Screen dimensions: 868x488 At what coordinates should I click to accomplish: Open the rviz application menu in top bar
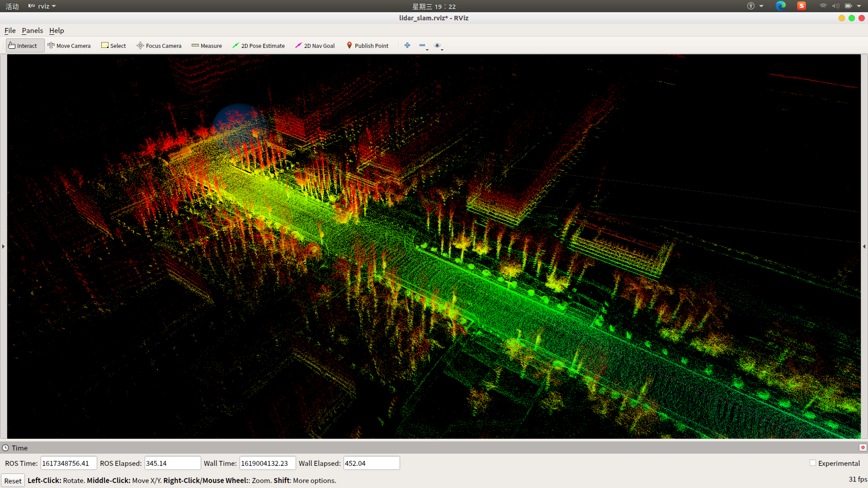coord(43,6)
